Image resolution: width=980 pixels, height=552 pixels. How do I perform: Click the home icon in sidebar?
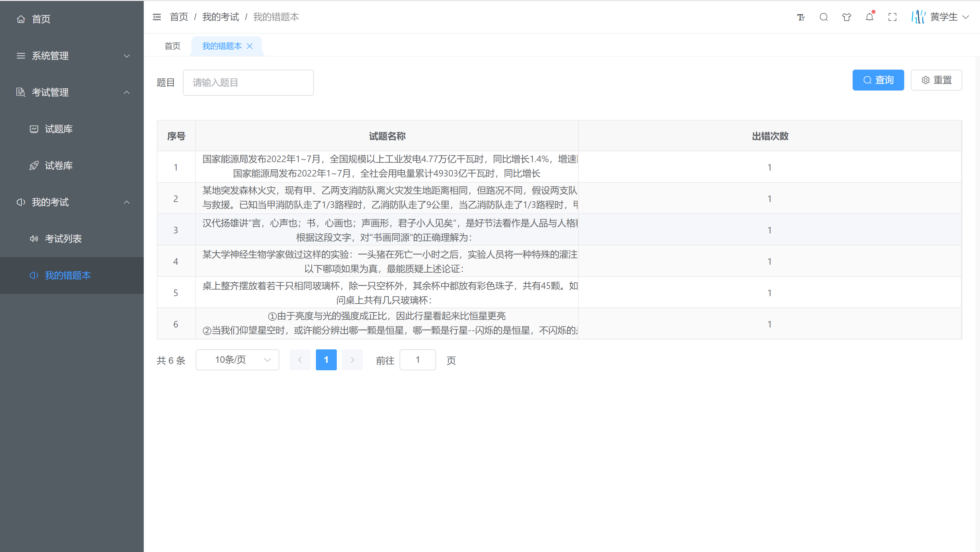(x=21, y=19)
